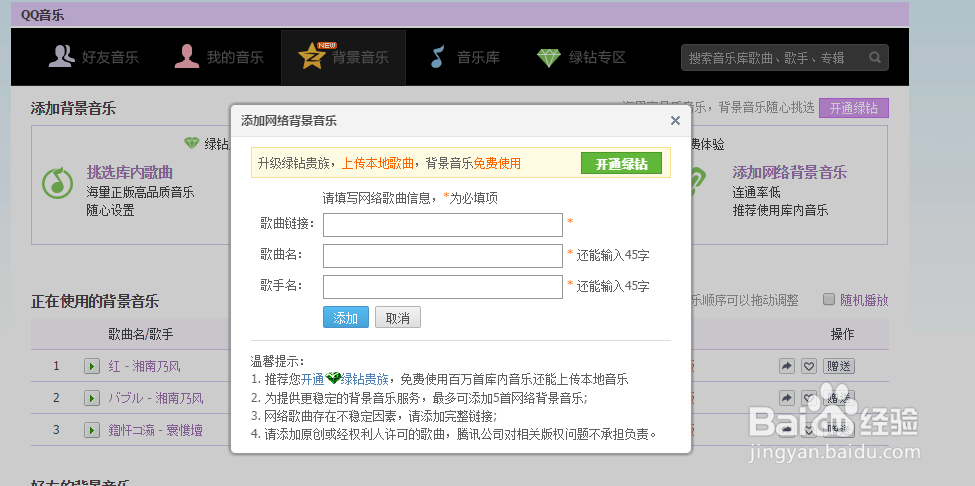Share song in row 1
Screen dimensions: 975x486
click(x=787, y=366)
